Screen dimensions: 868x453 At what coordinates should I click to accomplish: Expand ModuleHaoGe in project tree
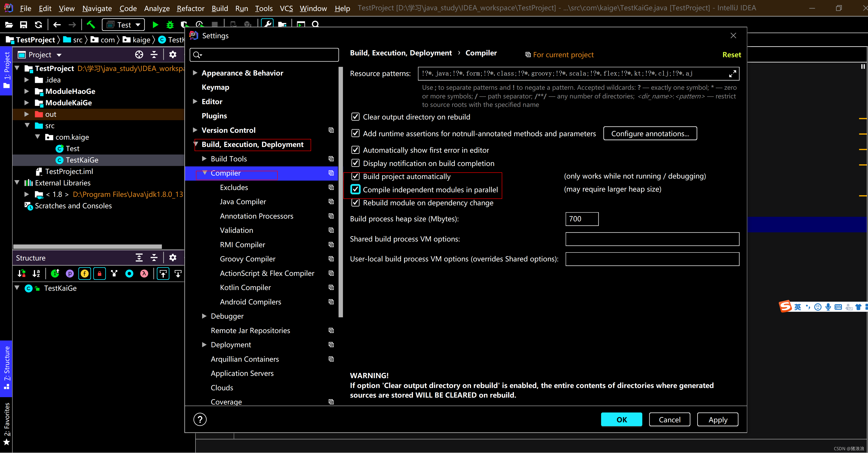(27, 91)
